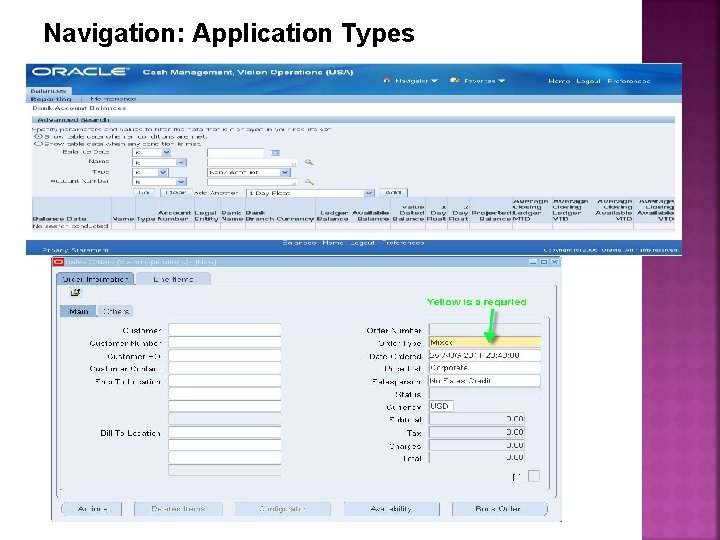Click the Customer input field
This screenshot has height=540, width=720.
(x=225, y=330)
